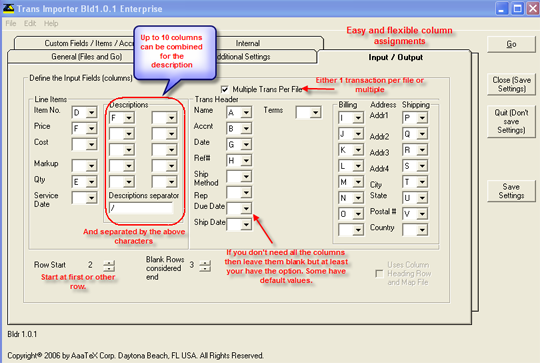Screen dimensions: 540x363
Task: Click Quit (Don't save Settings) button
Action: (511, 121)
